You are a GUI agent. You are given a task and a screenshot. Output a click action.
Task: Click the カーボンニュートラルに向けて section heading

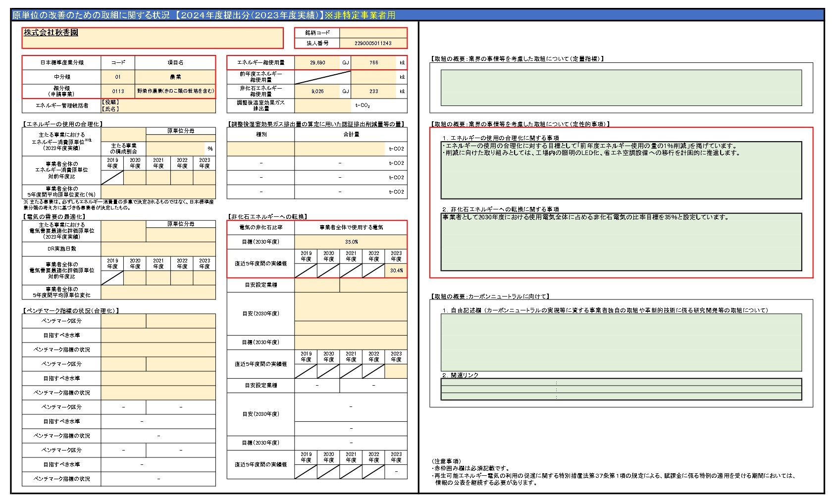coord(490,297)
